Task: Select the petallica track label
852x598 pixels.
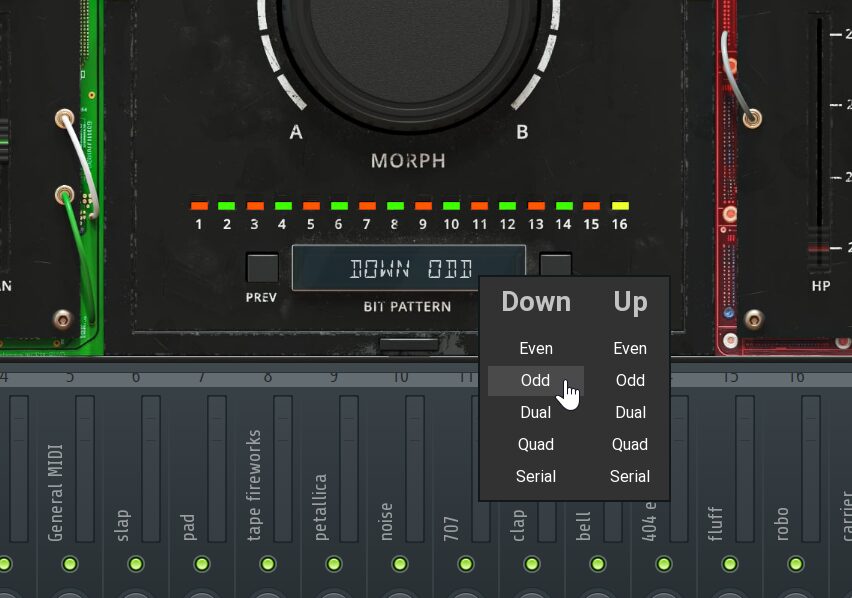Action: point(321,507)
